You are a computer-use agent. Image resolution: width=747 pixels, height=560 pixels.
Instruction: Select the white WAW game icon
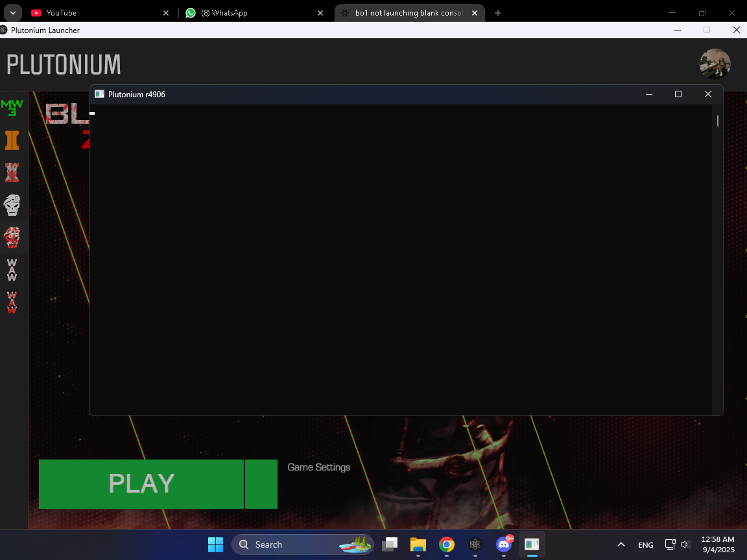click(x=12, y=270)
